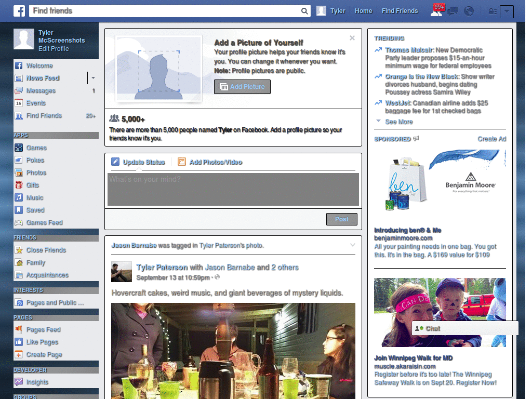Click the 2 others tagged link
The height and width of the screenshot is (399, 532).
click(x=285, y=268)
